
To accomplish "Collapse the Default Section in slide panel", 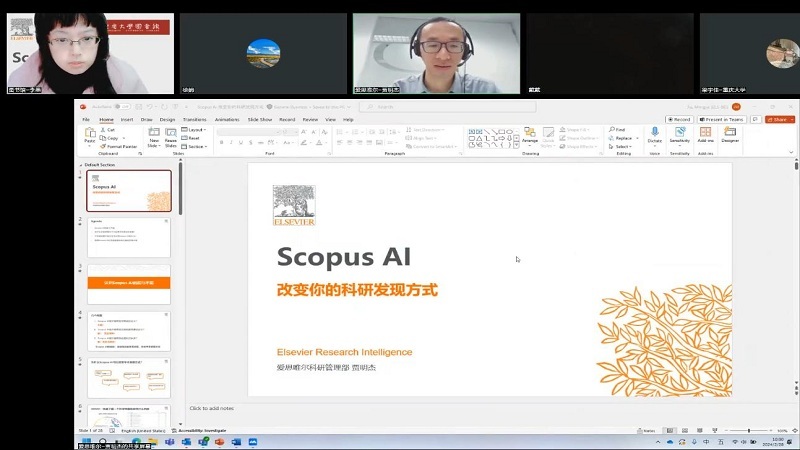I will [81, 165].
